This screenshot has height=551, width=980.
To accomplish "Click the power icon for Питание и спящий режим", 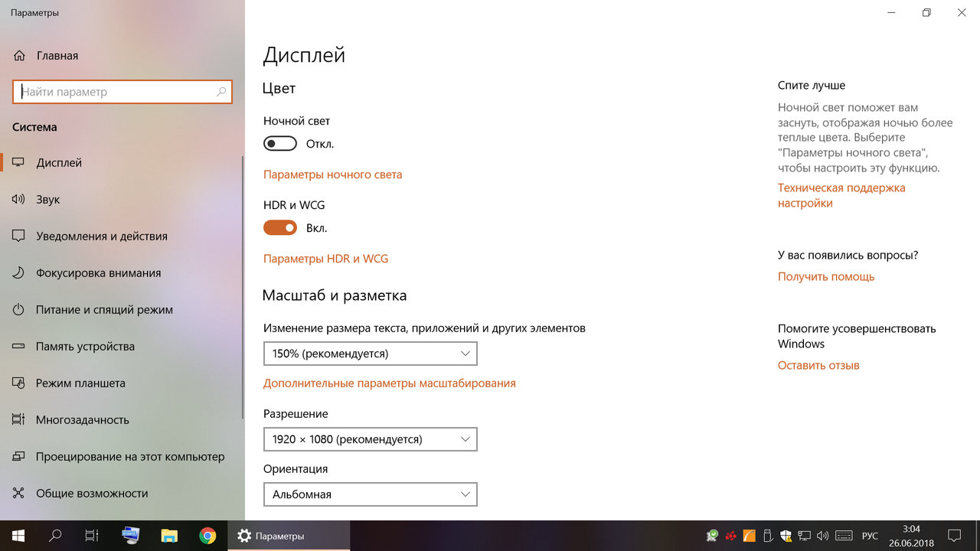I will click(x=19, y=310).
